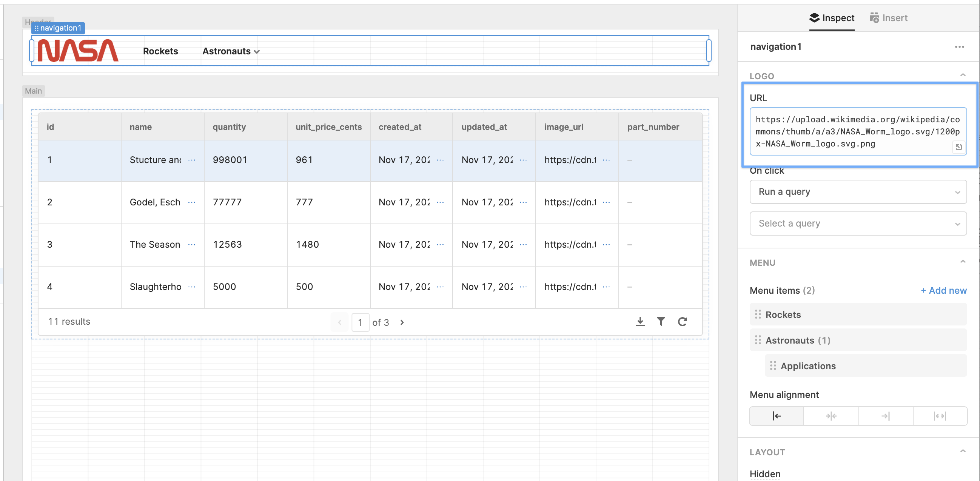Click the NASA logo in navigation
This screenshot has height=481, width=980.
pos(78,51)
